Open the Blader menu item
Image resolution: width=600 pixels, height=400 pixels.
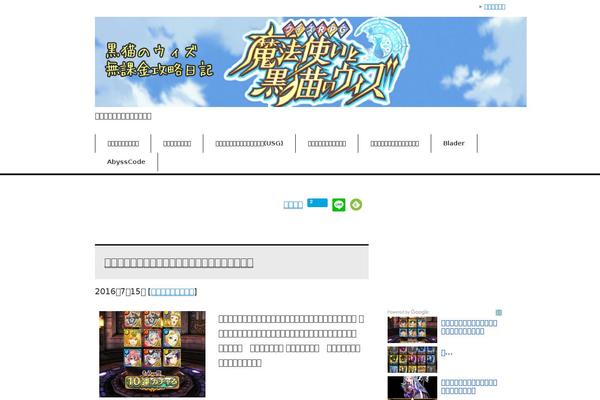pyautogui.click(x=454, y=143)
